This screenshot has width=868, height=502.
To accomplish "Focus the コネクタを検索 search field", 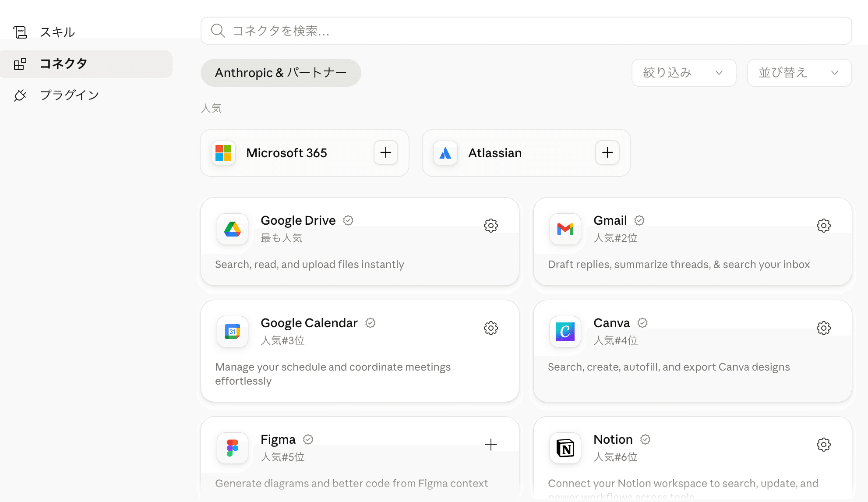I will click(526, 31).
